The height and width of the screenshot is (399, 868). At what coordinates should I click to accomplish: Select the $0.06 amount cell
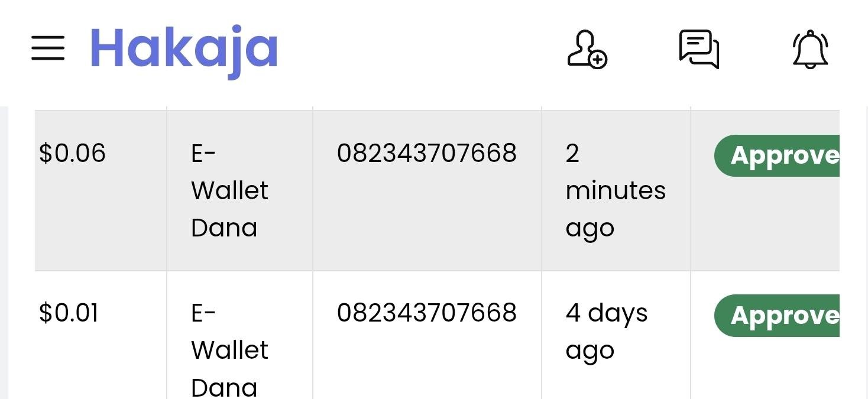72,154
